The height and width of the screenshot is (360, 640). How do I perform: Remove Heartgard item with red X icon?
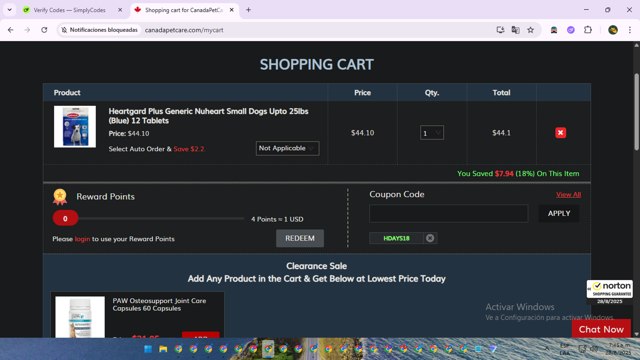pyautogui.click(x=560, y=133)
